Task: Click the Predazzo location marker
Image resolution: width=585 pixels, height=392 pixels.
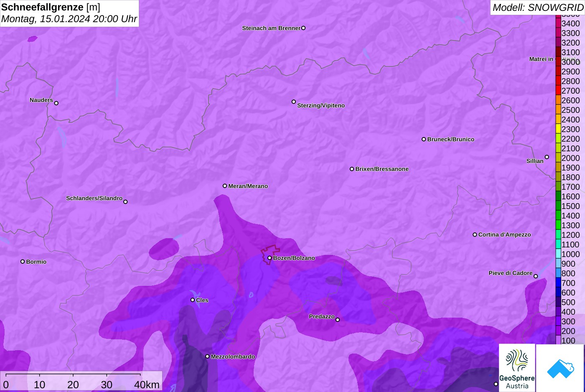Action: pos(338,320)
